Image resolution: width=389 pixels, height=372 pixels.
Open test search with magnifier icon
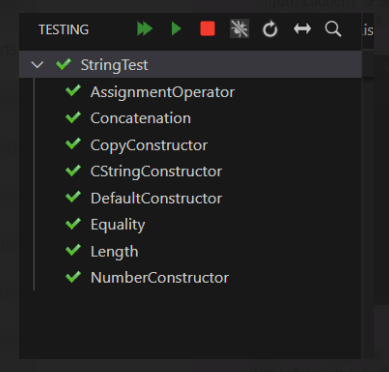coord(333,29)
